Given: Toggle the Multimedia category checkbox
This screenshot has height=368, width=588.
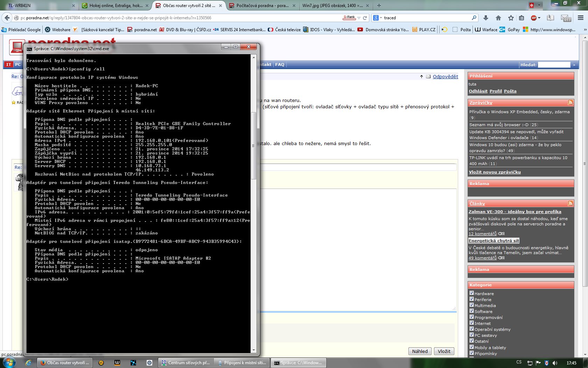Looking at the screenshot, I should [471, 305].
